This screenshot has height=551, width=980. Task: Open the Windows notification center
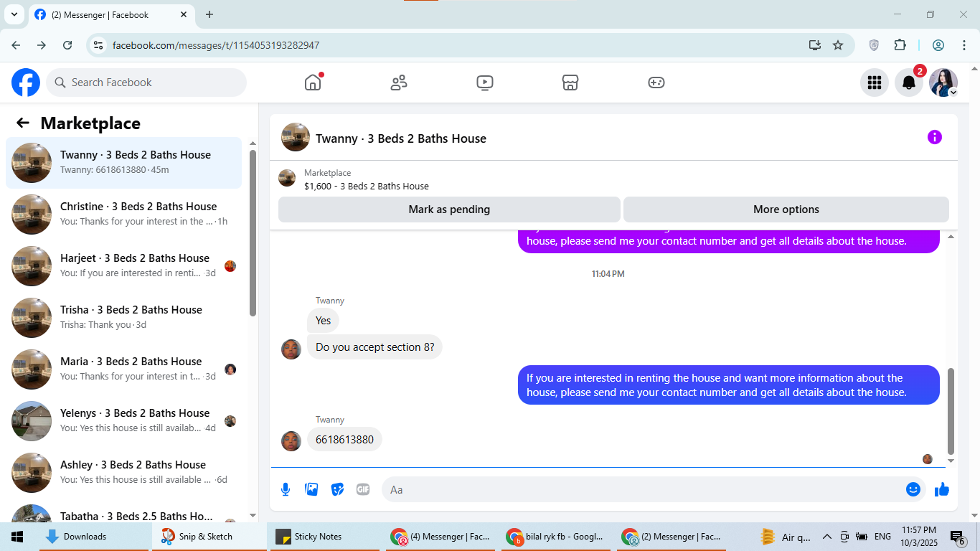(958, 537)
